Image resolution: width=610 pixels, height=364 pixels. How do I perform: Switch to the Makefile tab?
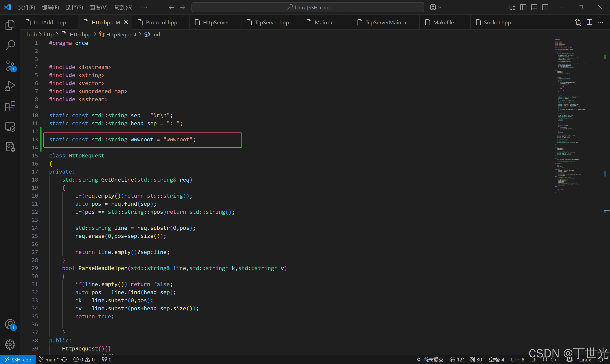443,22
